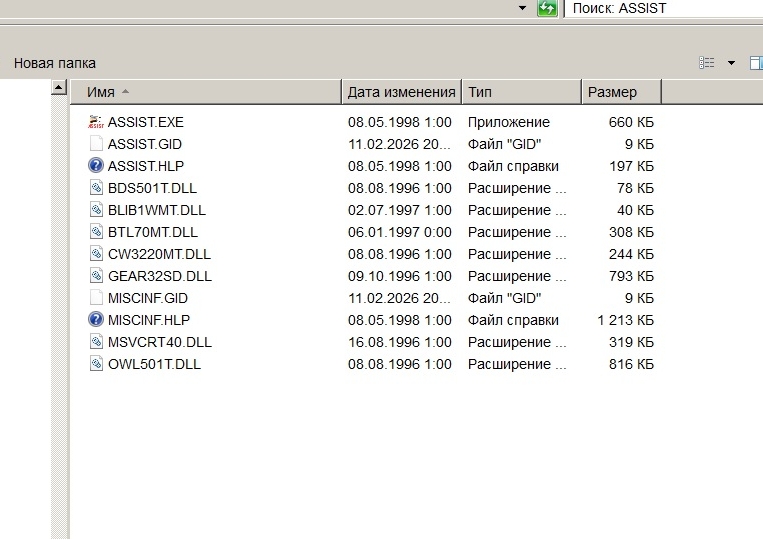Click the green refresh icon
The width and height of the screenshot is (763, 539).
pos(547,8)
